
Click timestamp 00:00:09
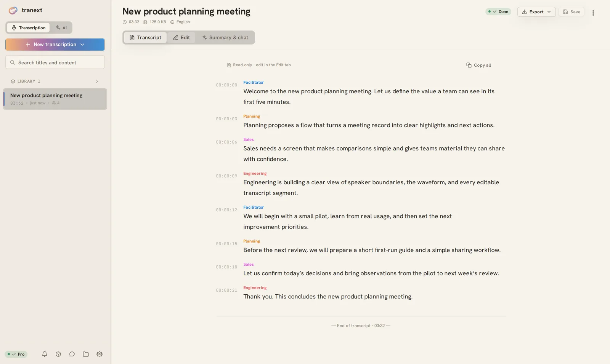click(226, 176)
